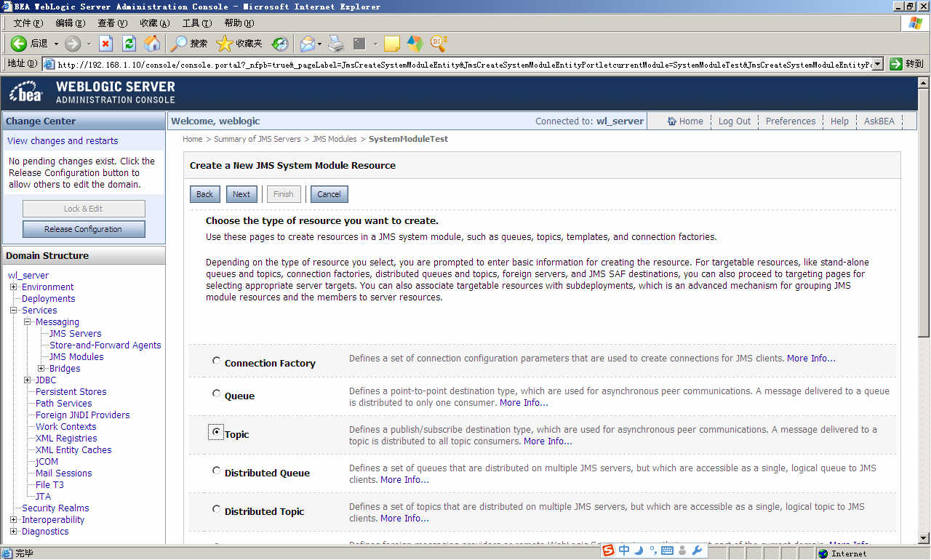The height and width of the screenshot is (560, 931).
Task: Open the wrench settings icon in the IME bar
Action: click(697, 551)
